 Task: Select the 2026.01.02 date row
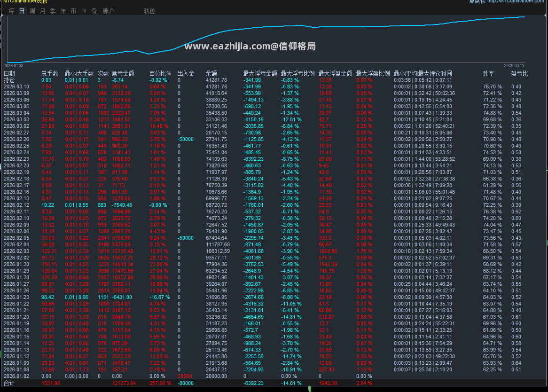[273, 376]
